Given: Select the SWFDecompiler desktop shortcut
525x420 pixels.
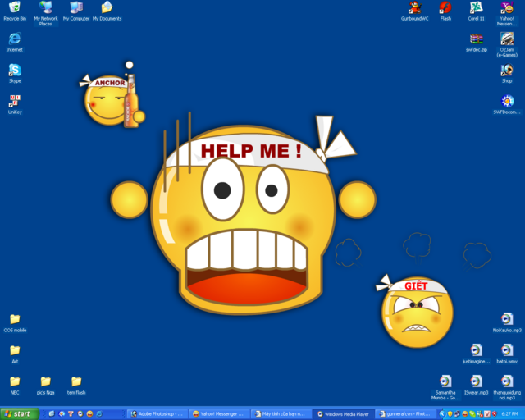Looking at the screenshot, I should [x=507, y=104].
